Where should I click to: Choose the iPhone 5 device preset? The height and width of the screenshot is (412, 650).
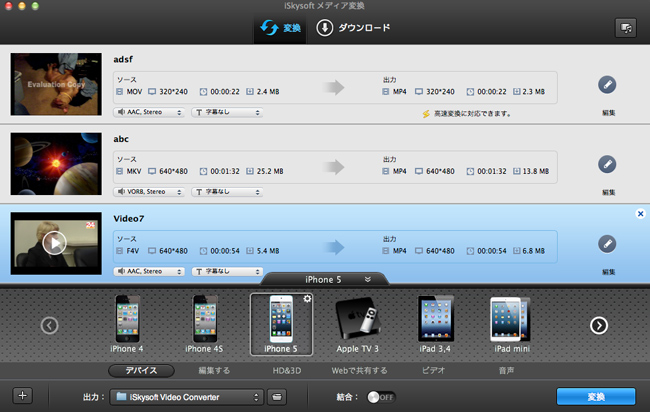tap(281, 324)
